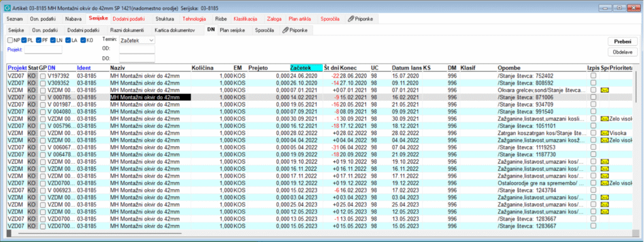Click the Preberi button

(x=623, y=42)
